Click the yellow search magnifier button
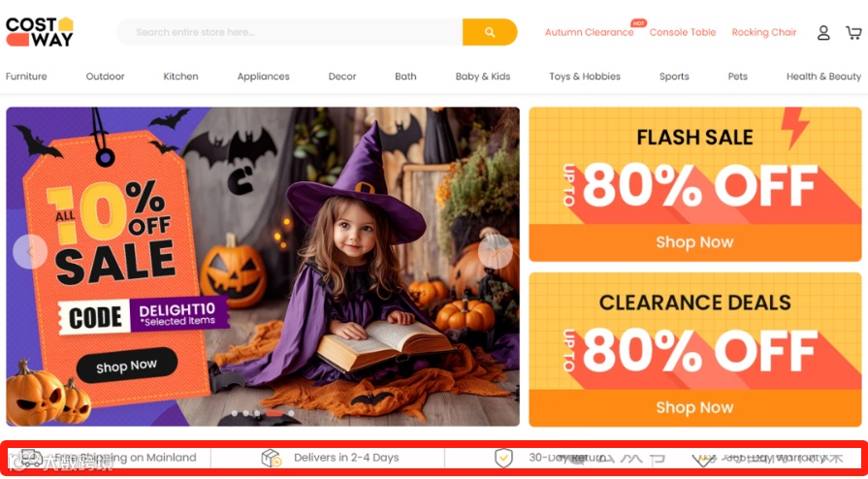Image resolution: width=868 pixels, height=479 pixels. click(490, 32)
